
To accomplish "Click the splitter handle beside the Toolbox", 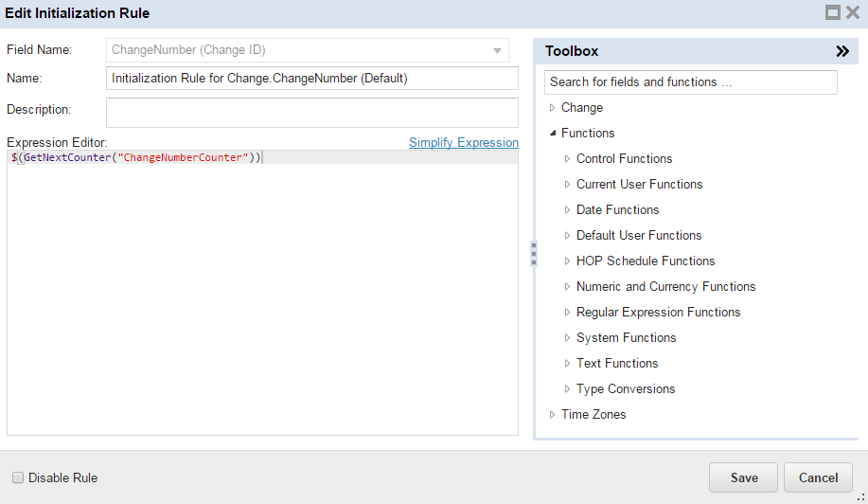I will click(x=533, y=255).
